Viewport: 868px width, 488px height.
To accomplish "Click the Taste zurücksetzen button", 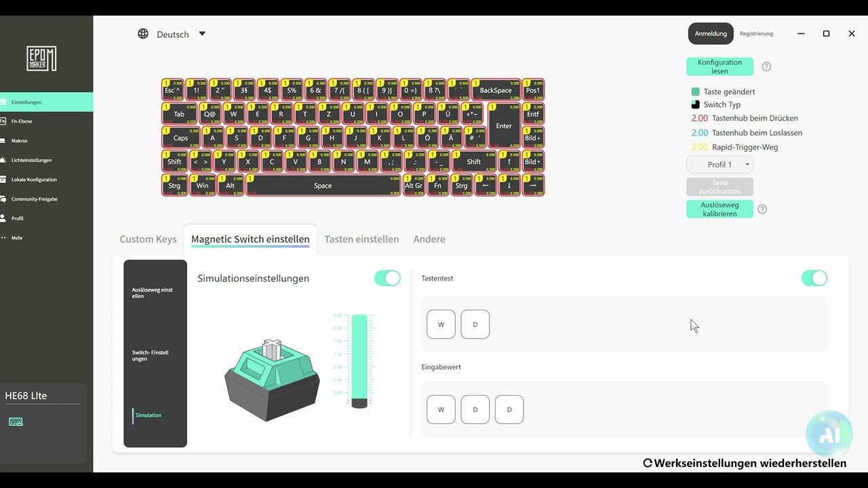I will pos(719,187).
